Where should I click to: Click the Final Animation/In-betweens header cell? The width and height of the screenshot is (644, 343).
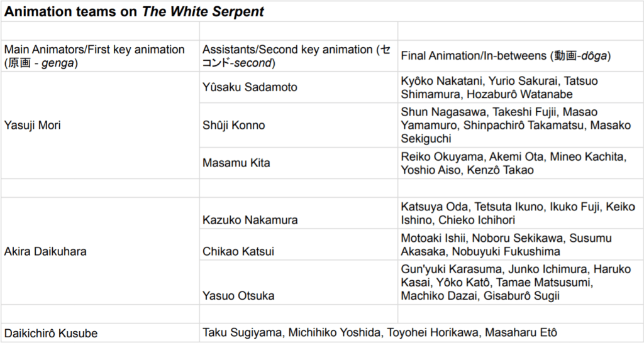(x=506, y=56)
